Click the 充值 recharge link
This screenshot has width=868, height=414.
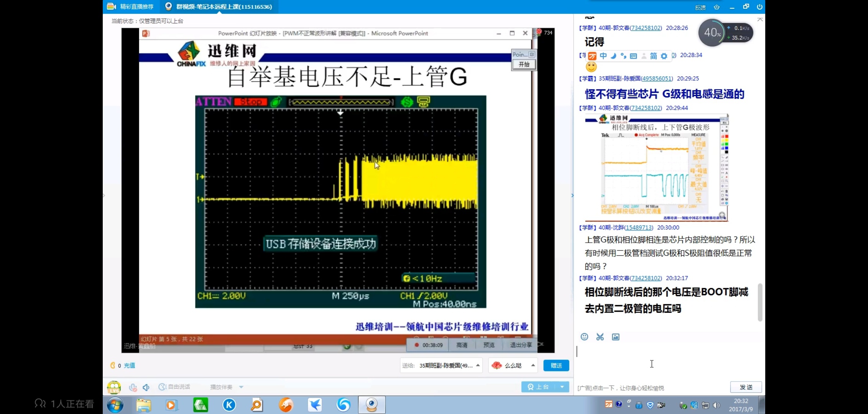click(130, 365)
